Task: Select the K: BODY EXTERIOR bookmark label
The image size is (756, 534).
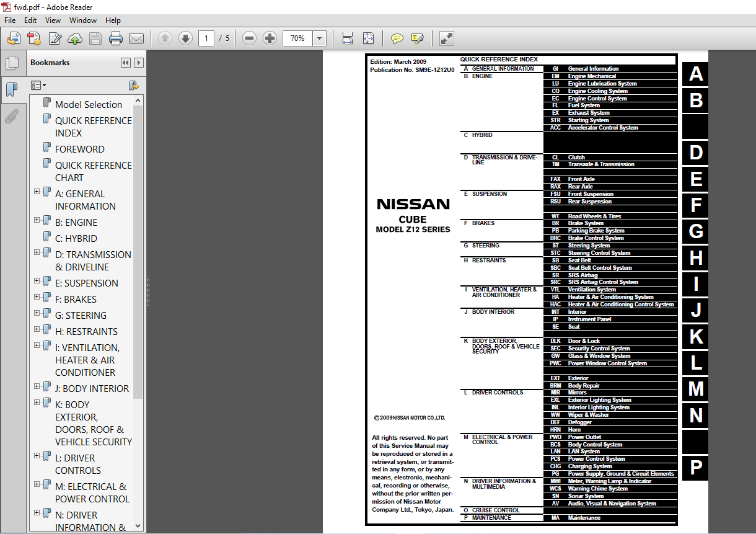Action: coord(94,423)
